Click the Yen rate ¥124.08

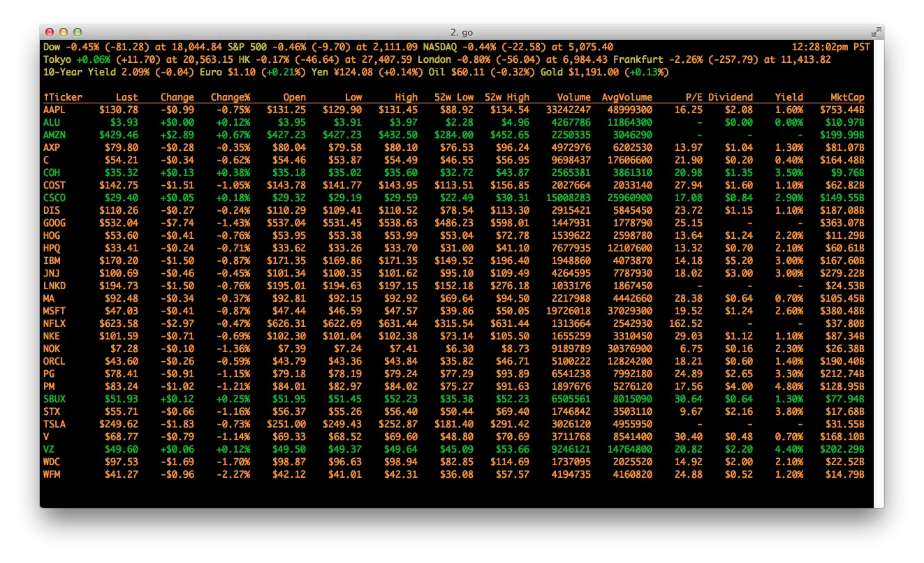tap(353, 72)
